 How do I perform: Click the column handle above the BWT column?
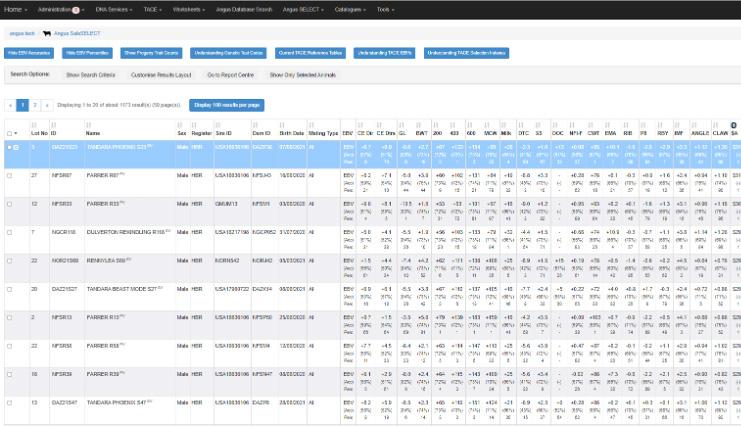coord(418,125)
